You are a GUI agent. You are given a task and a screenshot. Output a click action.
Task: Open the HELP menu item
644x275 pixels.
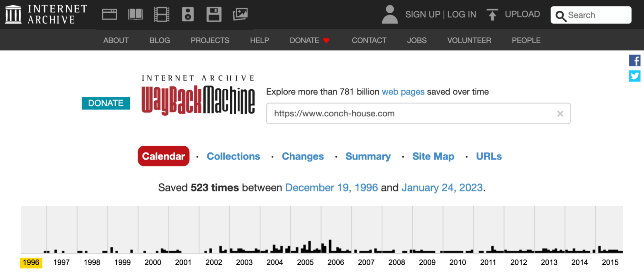260,40
